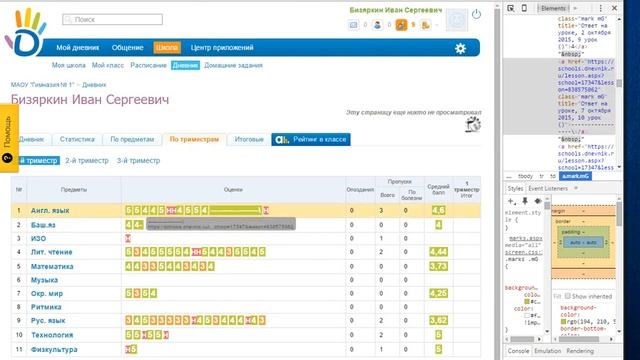Open the ИЗО subject link
640x360 pixels.
pyautogui.click(x=38, y=238)
